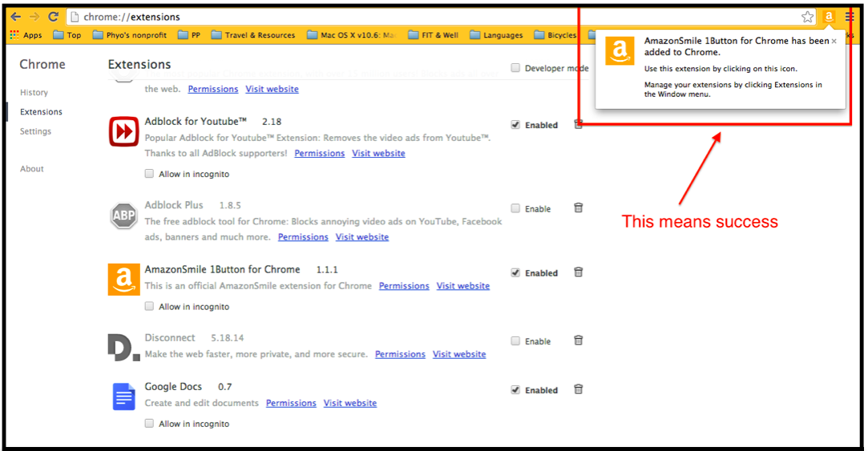Toggle Developer mode checkbox
The width and height of the screenshot is (868, 451).
click(515, 67)
